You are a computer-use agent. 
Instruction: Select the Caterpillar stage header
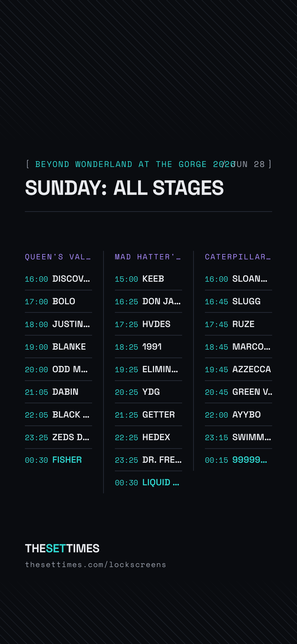click(x=238, y=257)
